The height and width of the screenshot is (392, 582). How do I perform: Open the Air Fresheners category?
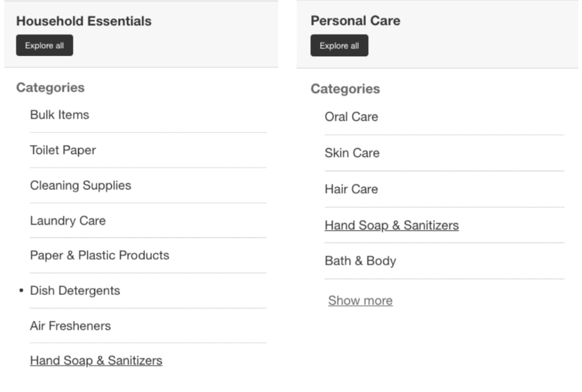tap(70, 325)
